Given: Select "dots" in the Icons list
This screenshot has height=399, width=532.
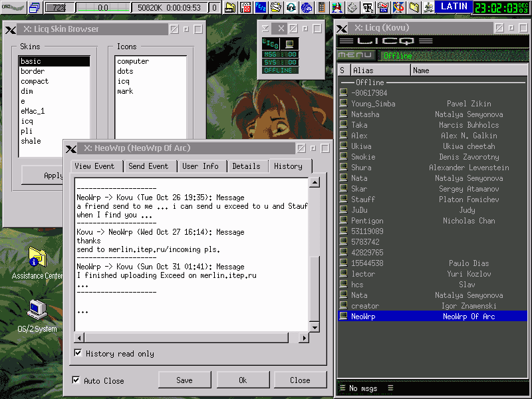Looking at the screenshot, I should coord(151,71).
